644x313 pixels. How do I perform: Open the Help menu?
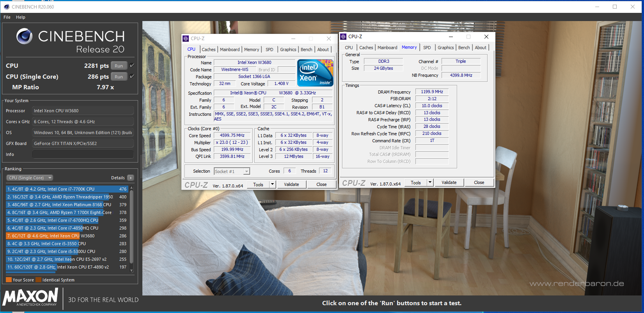pyautogui.click(x=21, y=17)
